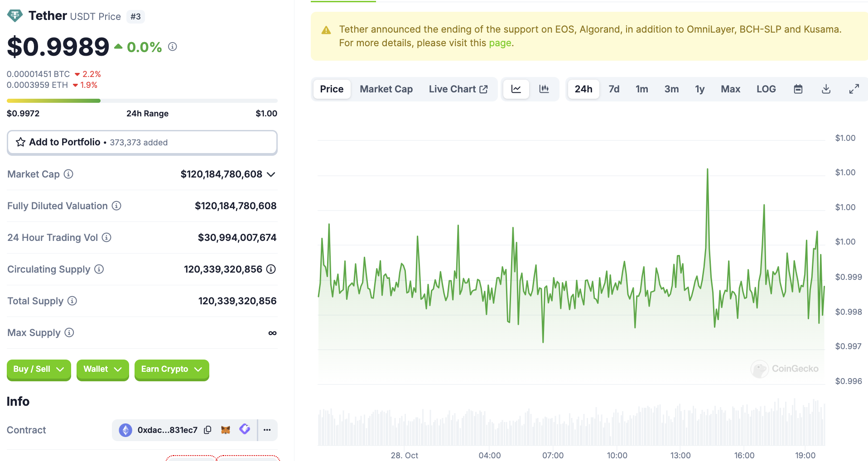This screenshot has width=868, height=461.
Task: Click the Tether logo icon
Action: tap(15, 16)
